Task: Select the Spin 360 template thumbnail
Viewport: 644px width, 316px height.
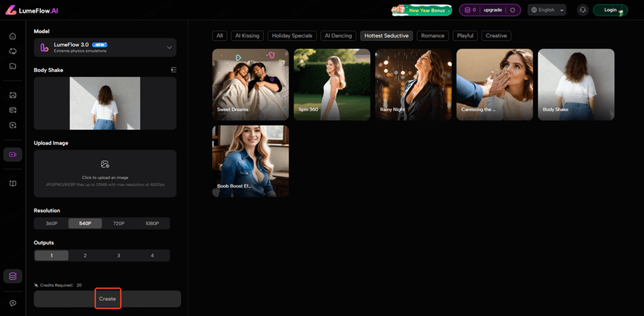Action: 332,84
